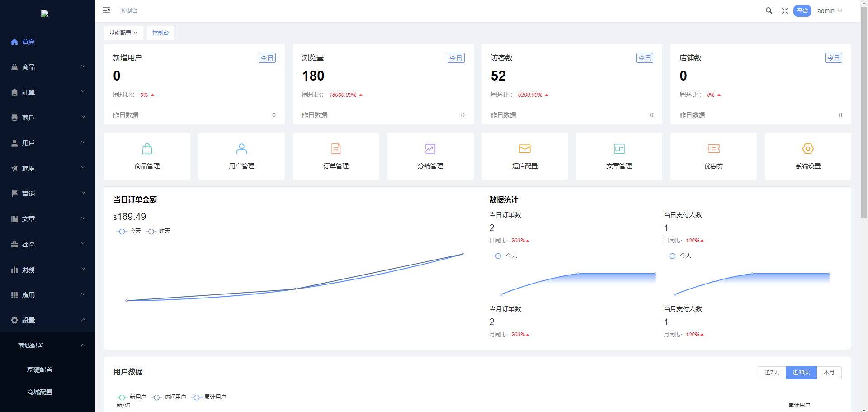This screenshot has height=412, width=868.
Task: Select 基礎配置 in sidebar submenu
Action: pyautogui.click(x=40, y=369)
